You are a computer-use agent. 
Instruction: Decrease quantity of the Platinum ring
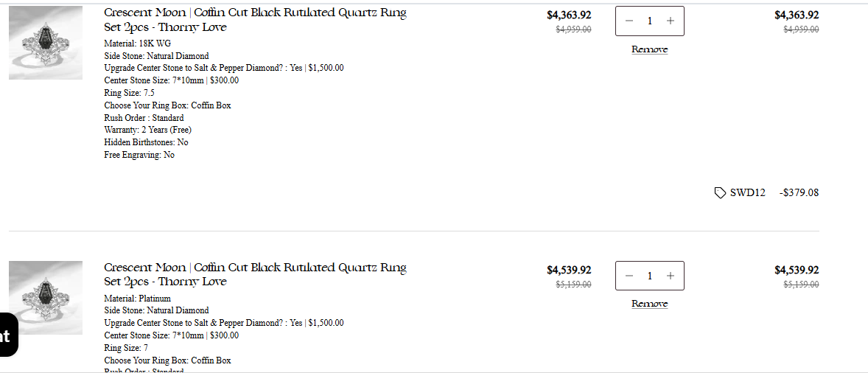pyautogui.click(x=629, y=276)
